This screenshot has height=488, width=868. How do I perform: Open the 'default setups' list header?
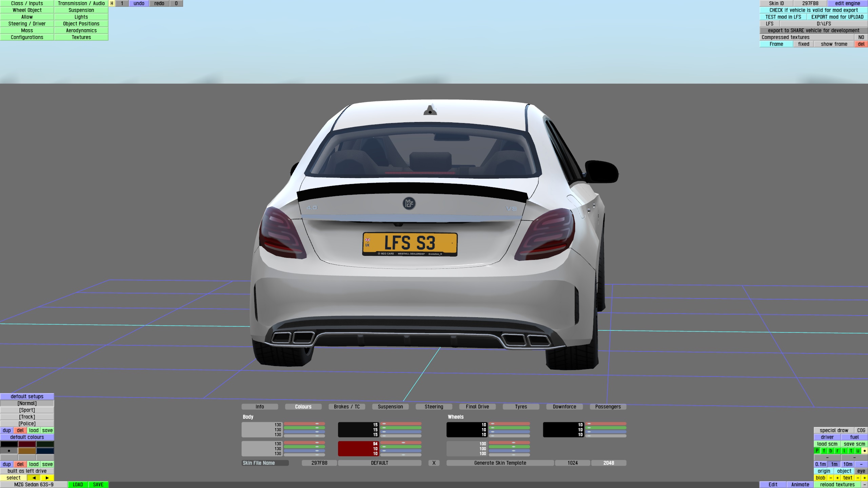coord(27,396)
